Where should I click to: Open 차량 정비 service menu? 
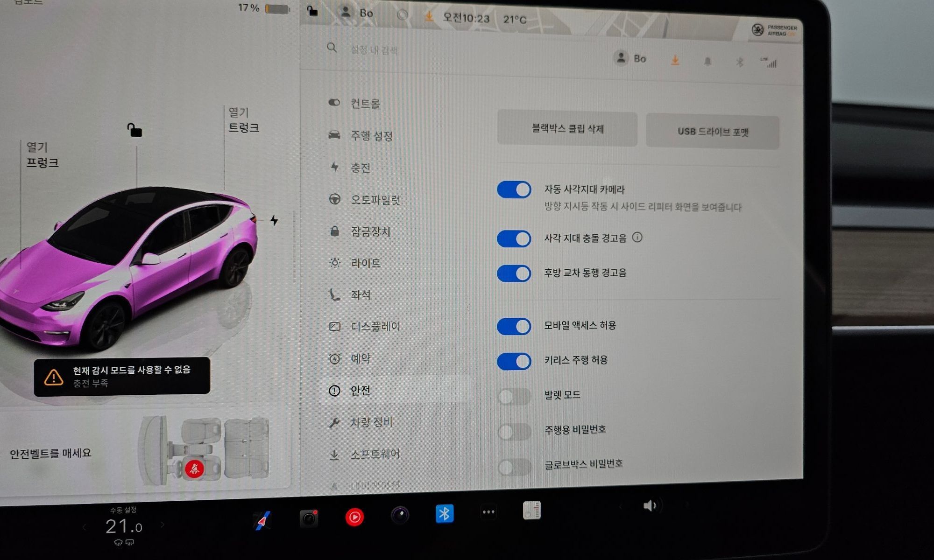(361, 422)
